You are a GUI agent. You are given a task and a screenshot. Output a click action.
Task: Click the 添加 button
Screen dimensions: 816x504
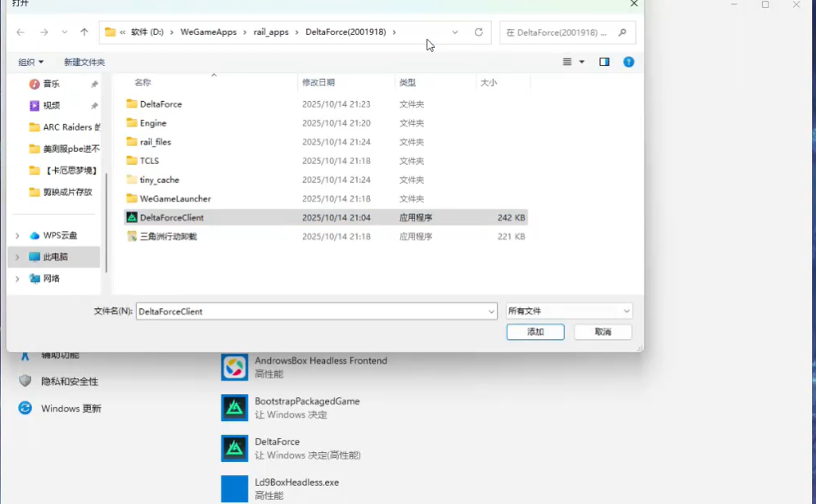[535, 332]
